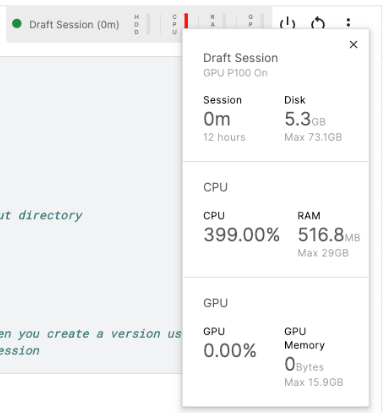Screen dimensions: 383x413
Task: Click the GPU usage indicator bar
Action: [x=262, y=21]
